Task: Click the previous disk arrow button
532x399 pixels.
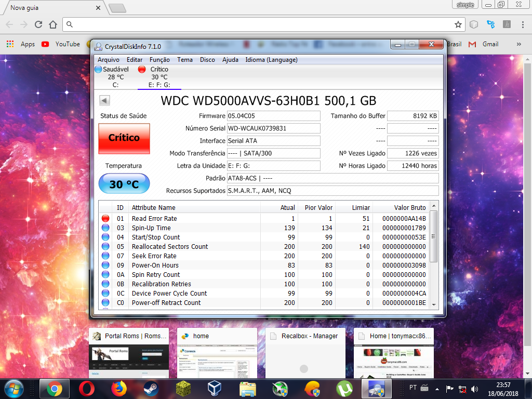Action: click(x=104, y=100)
